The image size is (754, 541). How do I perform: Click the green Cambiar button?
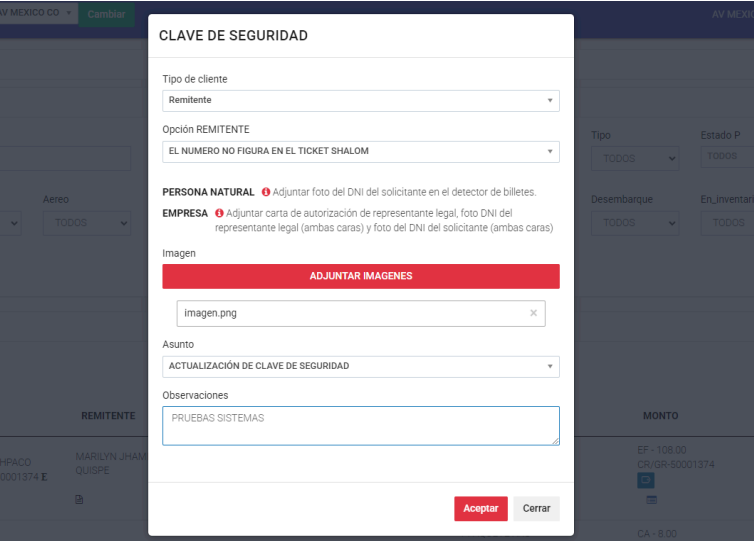click(x=107, y=14)
